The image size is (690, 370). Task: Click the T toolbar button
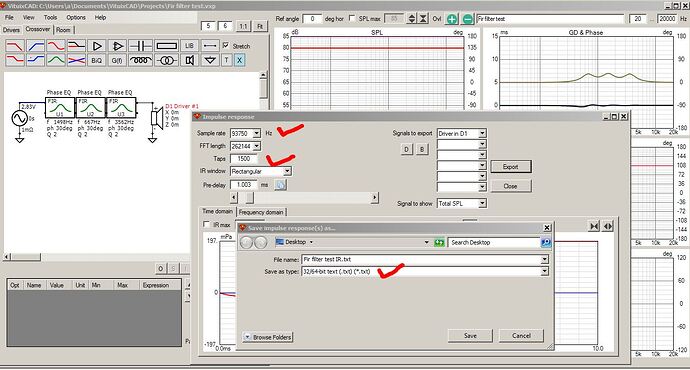click(227, 60)
